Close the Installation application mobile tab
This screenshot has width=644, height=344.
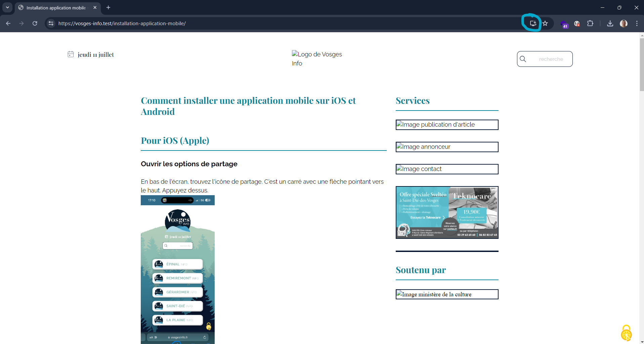(x=95, y=7)
